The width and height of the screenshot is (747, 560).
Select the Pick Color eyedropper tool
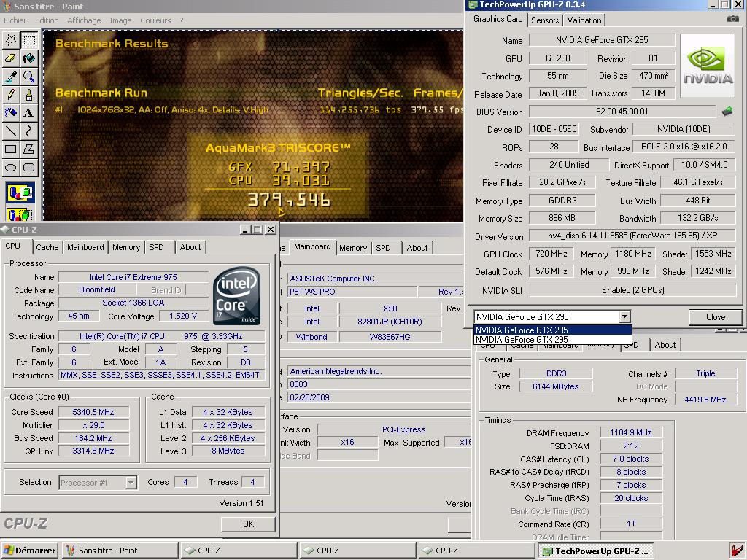click(10, 76)
